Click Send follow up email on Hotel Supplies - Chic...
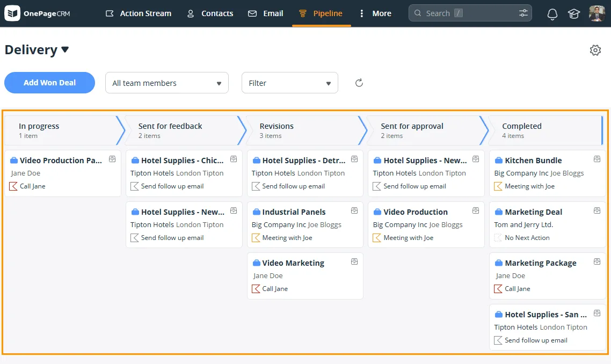Screen dimensions: 611x364 172,186
